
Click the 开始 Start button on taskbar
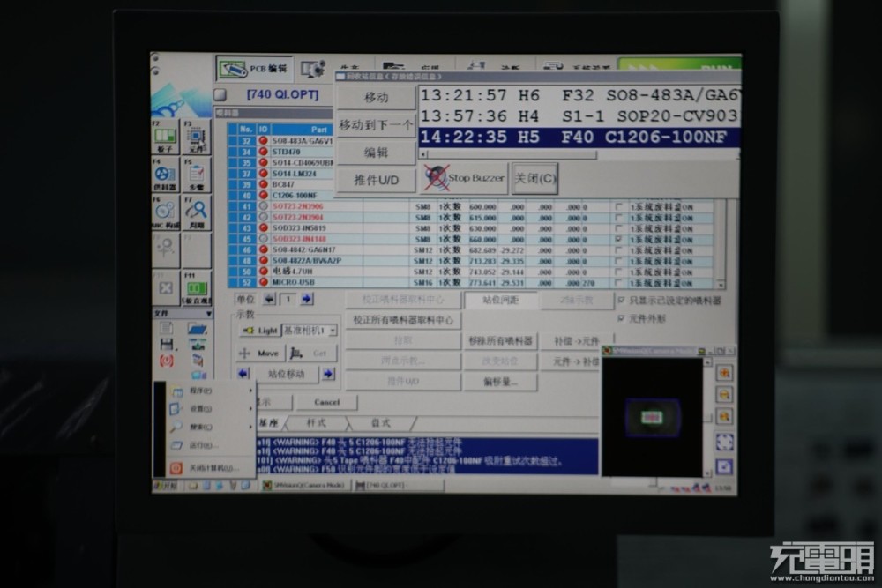tap(166, 485)
